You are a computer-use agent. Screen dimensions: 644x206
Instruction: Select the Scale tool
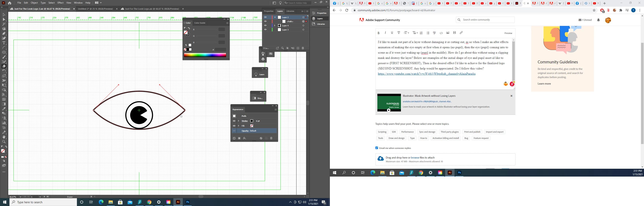pyautogui.click(x=4, y=76)
